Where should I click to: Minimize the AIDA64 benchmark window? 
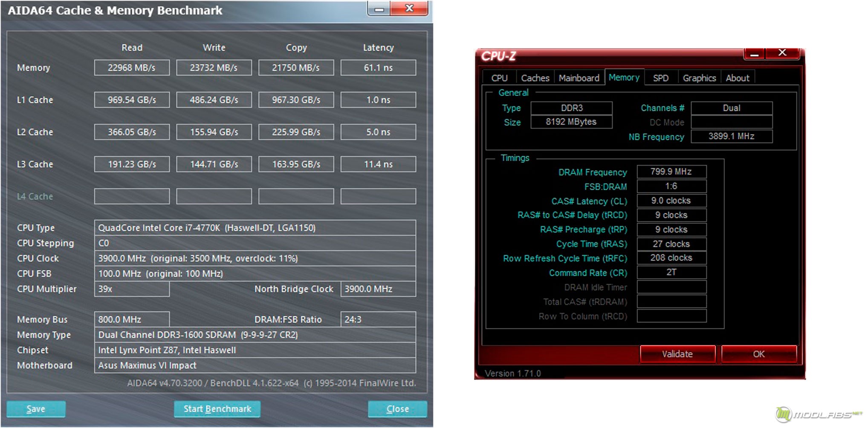379,9
